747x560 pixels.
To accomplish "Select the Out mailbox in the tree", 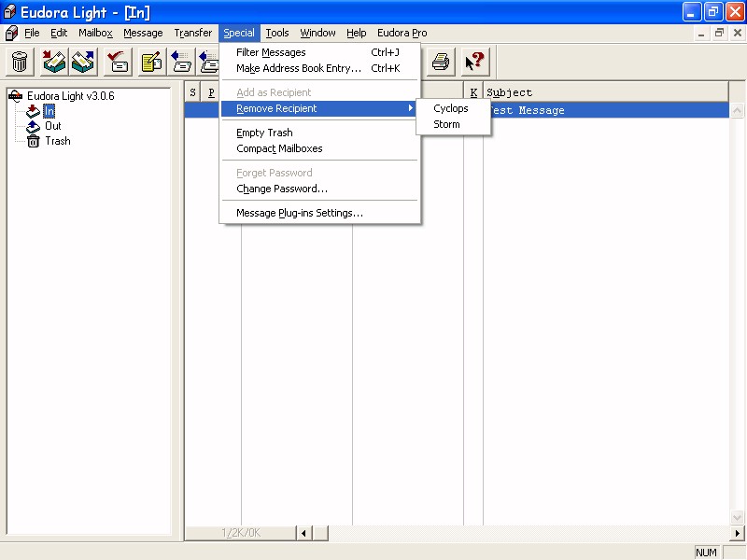I will tap(53, 126).
